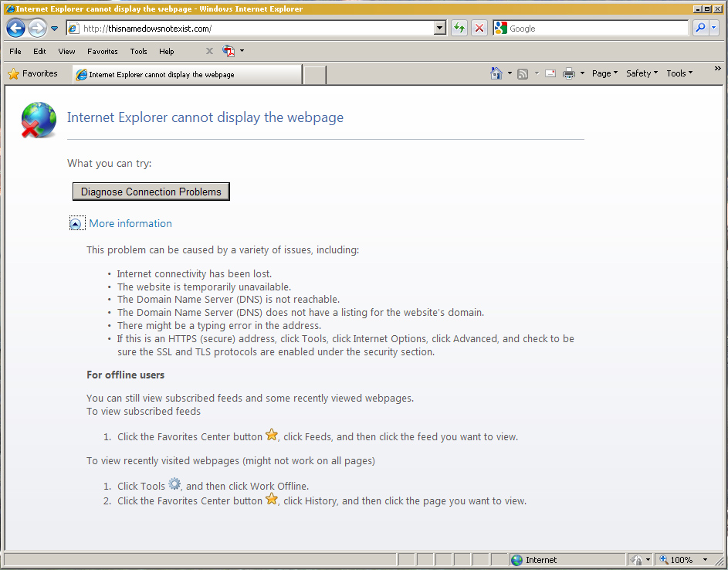Click the Refresh page icon
728x570 pixels.
(459, 29)
